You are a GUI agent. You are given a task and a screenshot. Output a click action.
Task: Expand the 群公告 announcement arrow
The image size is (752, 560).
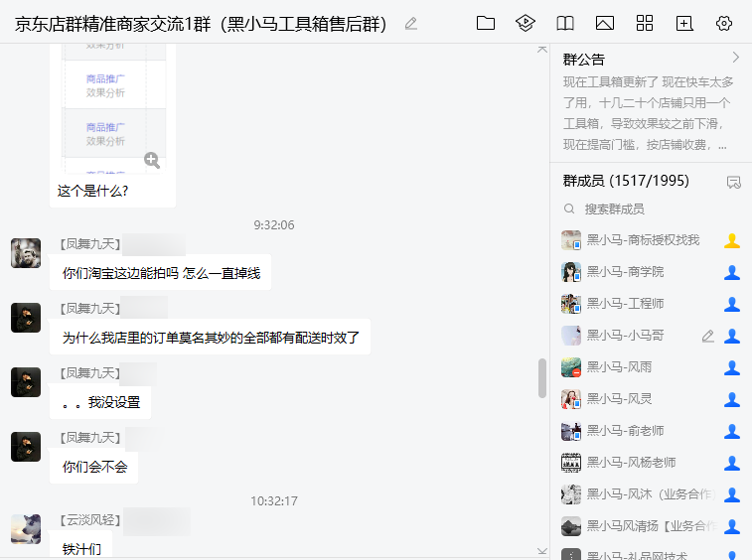coord(735,58)
